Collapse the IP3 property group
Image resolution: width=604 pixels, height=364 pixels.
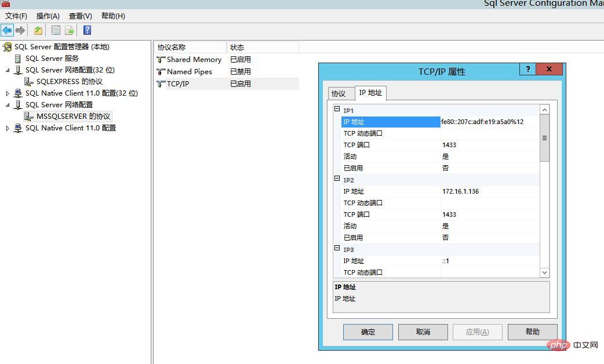click(x=337, y=248)
